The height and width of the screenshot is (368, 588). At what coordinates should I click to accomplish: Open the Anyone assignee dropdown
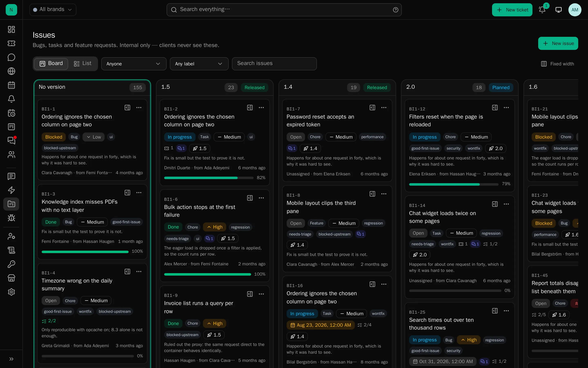(134, 64)
